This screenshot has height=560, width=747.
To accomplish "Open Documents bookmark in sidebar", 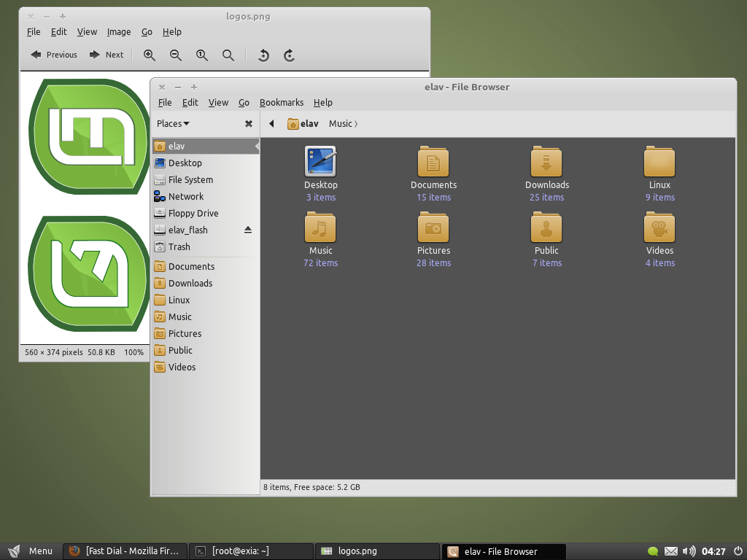I will (206, 267).
